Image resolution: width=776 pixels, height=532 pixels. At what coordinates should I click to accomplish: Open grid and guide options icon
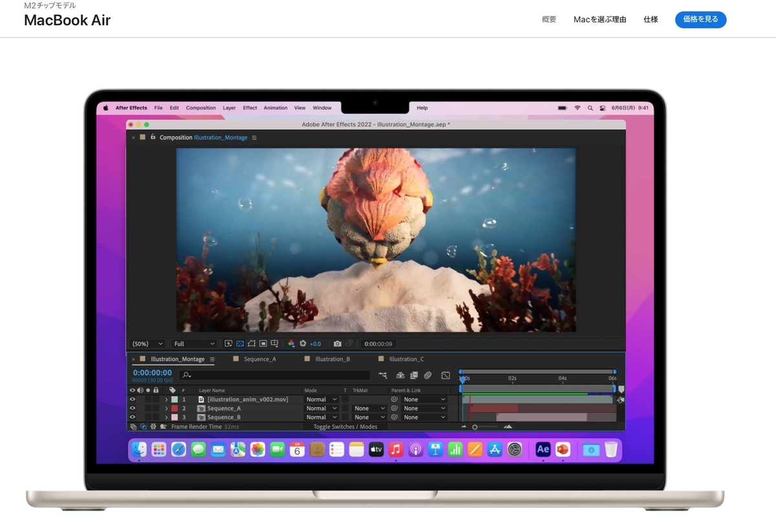pyautogui.click(x=275, y=344)
